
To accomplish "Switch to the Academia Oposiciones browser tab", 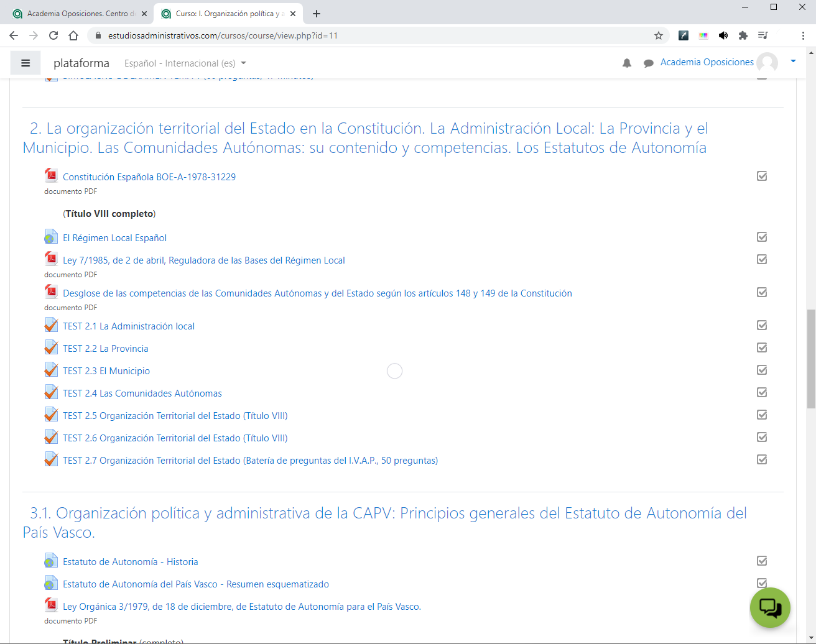I will [75, 12].
